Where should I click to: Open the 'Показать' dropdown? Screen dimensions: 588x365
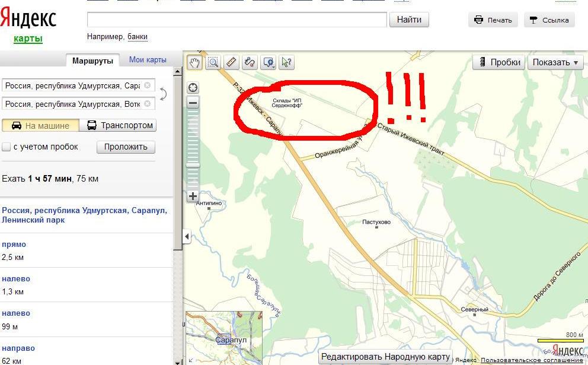click(555, 62)
